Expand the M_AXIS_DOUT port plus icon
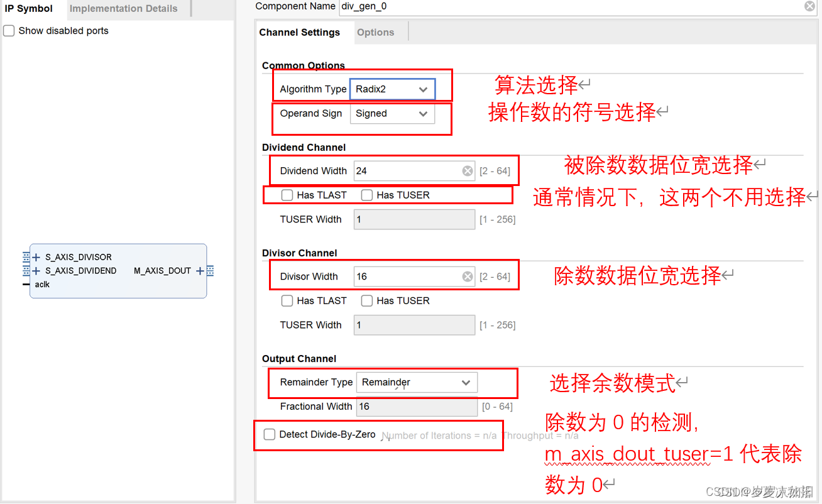Image resolution: width=822 pixels, height=504 pixels. (x=200, y=271)
